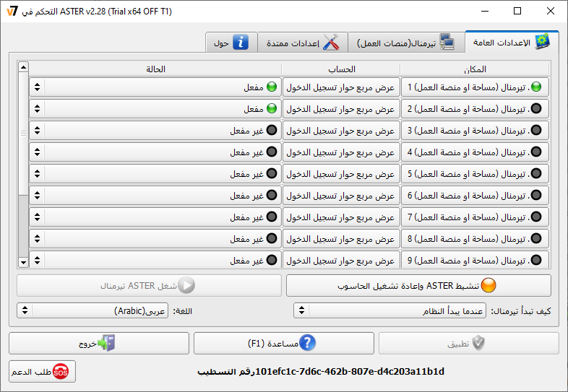The image size is (568, 392).
Task: Open status dropdown arrows for terminal 6
Action: point(37,196)
